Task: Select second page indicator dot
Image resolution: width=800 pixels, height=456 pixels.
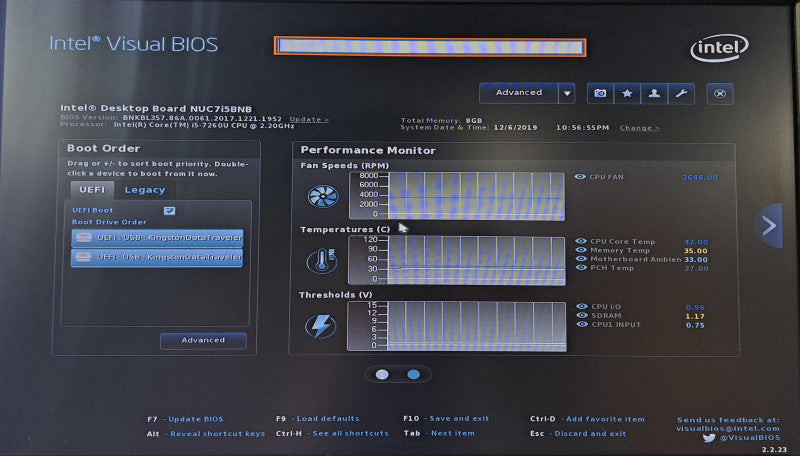Action: click(414, 374)
